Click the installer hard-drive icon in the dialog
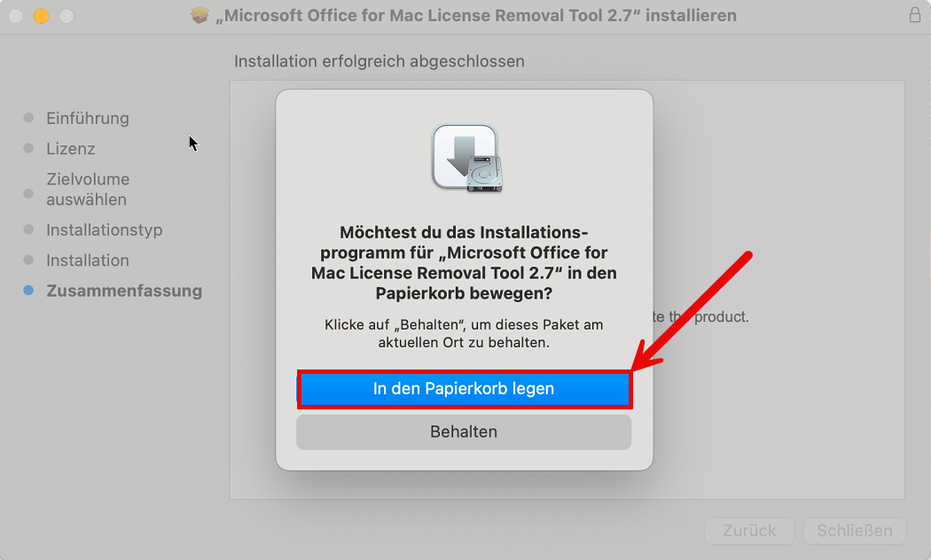Viewport: 931px width, 560px height. (x=466, y=158)
